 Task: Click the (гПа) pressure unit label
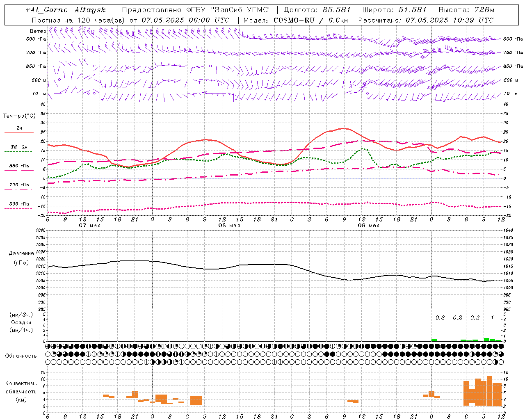[x=21, y=262]
